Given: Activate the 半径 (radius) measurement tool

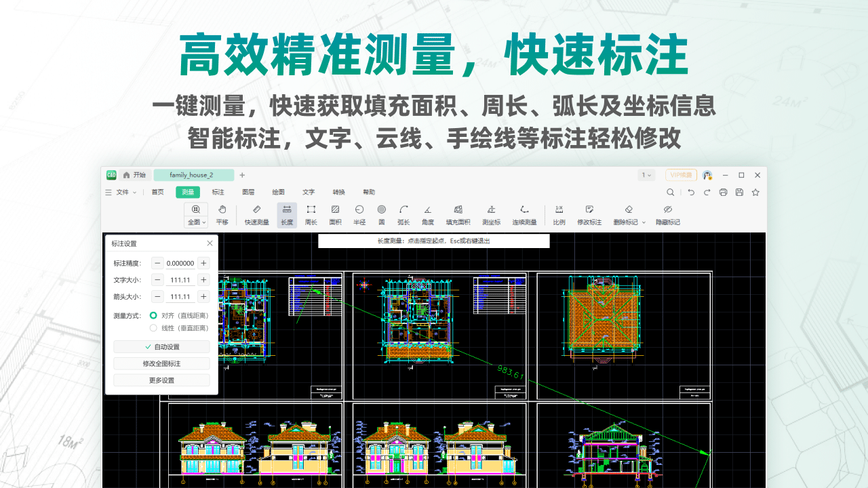Looking at the screenshot, I should tap(359, 215).
